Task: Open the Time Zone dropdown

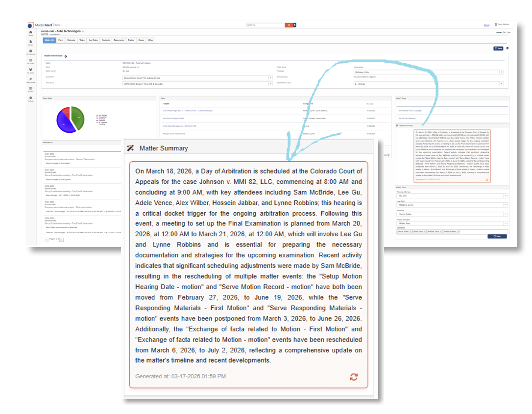Action: click(x=197, y=84)
